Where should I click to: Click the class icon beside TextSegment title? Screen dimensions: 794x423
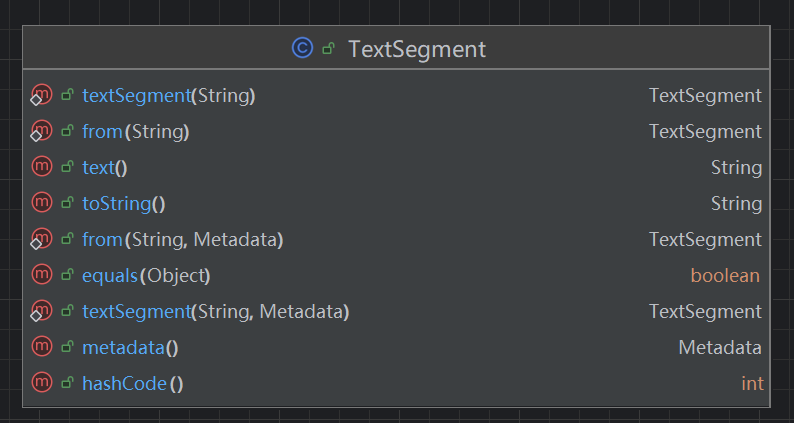302,48
